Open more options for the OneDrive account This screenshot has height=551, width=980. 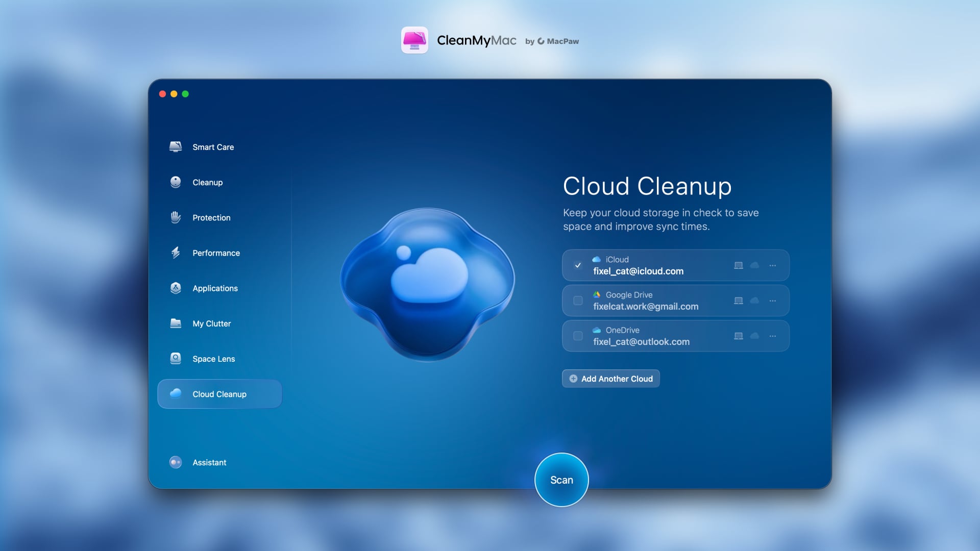(x=772, y=336)
